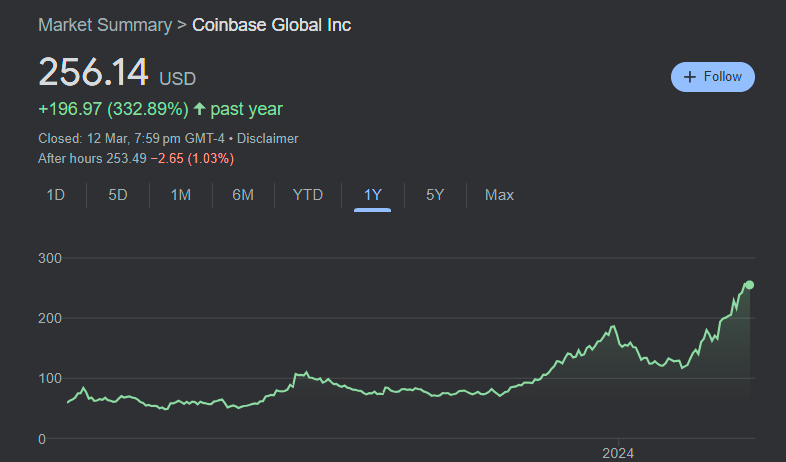The width and height of the screenshot is (786, 462).
Task: Click the 100 y-axis label
Action: pos(50,379)
